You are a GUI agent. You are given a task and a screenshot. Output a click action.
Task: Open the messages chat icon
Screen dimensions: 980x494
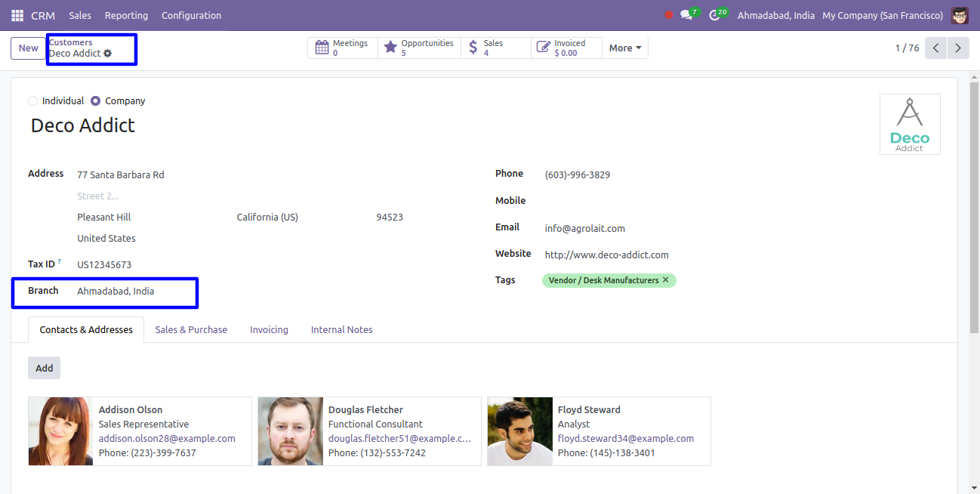686,15
